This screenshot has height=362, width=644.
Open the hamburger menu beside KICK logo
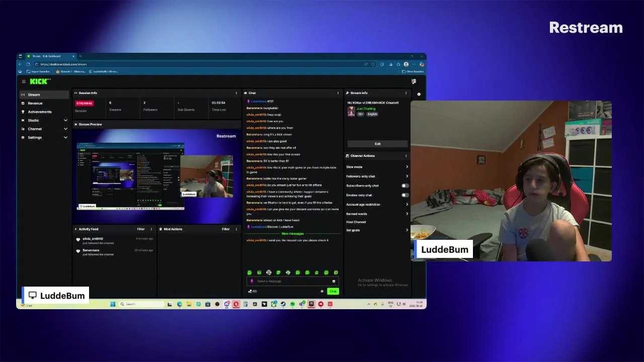pos(24,81)
